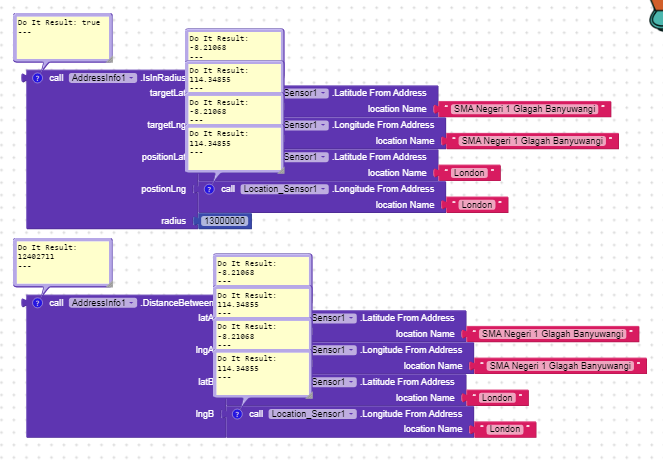Click '.Longitude From Address' on the lngB row
The width and height of the screenshot is (663, 465).
point(411,414)
